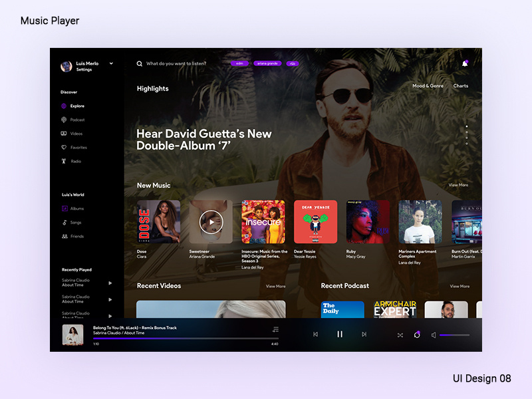This screenshot has height=399, width=532.
Task: Open Songs label in Luis's World
Action: tap(76, 223)
